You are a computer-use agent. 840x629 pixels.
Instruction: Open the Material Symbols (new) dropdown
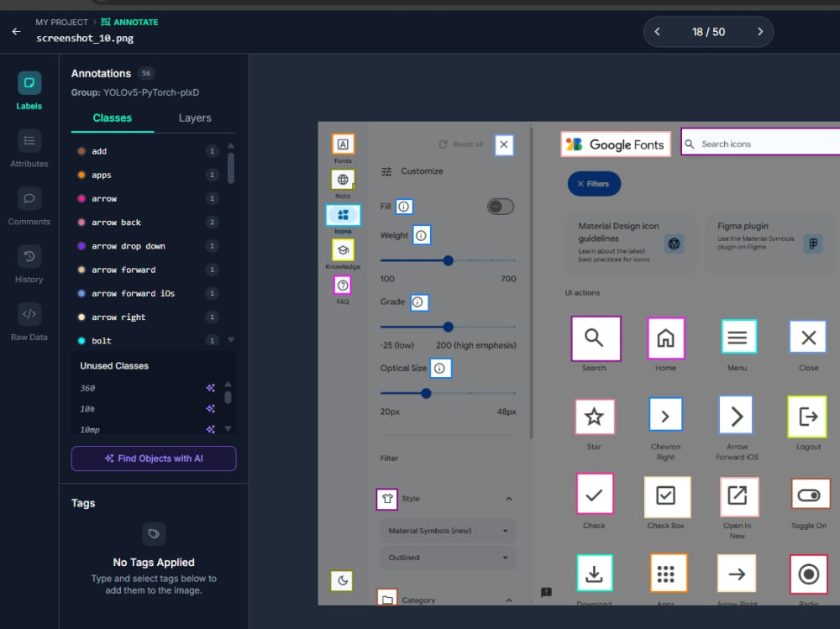click(x=448, y=531)
